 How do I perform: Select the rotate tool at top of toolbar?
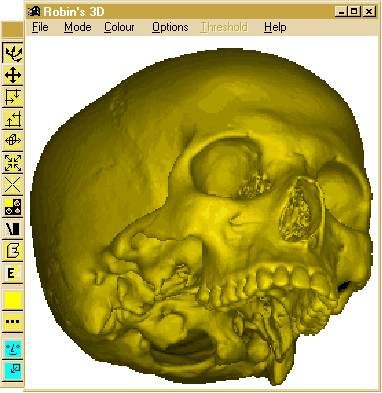pos(12,53)
